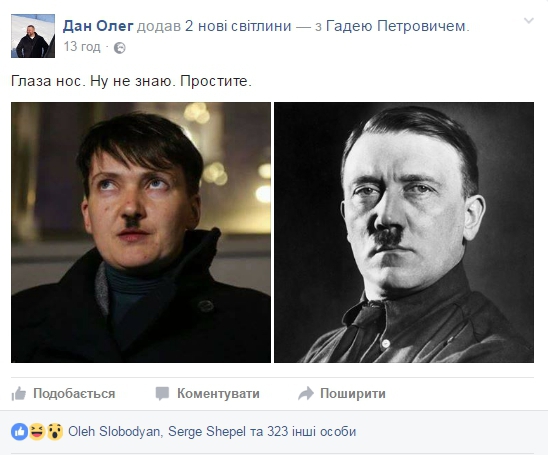Click the globe privacy icon near timestamp
548x455 pixels.
[120, 48]
